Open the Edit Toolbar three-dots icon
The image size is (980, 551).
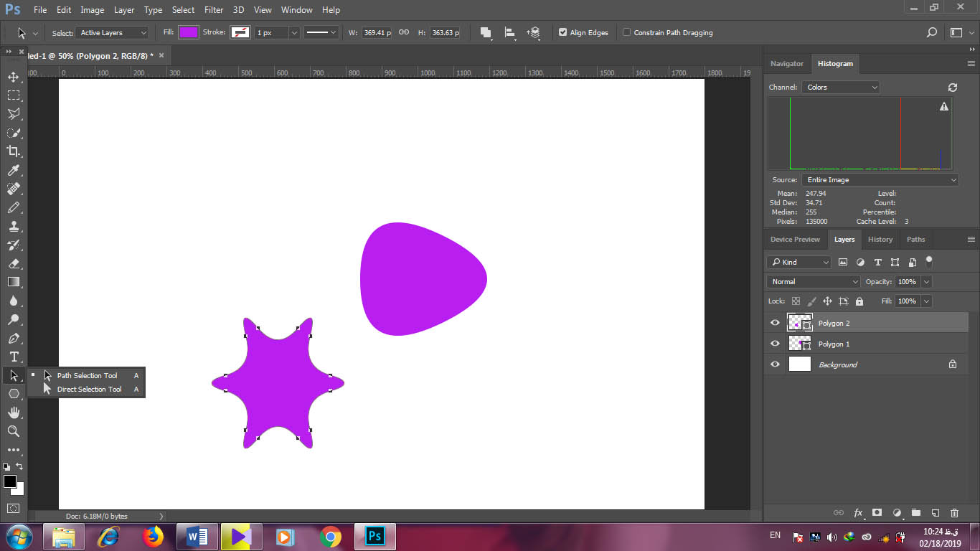(x=14, y=450)
